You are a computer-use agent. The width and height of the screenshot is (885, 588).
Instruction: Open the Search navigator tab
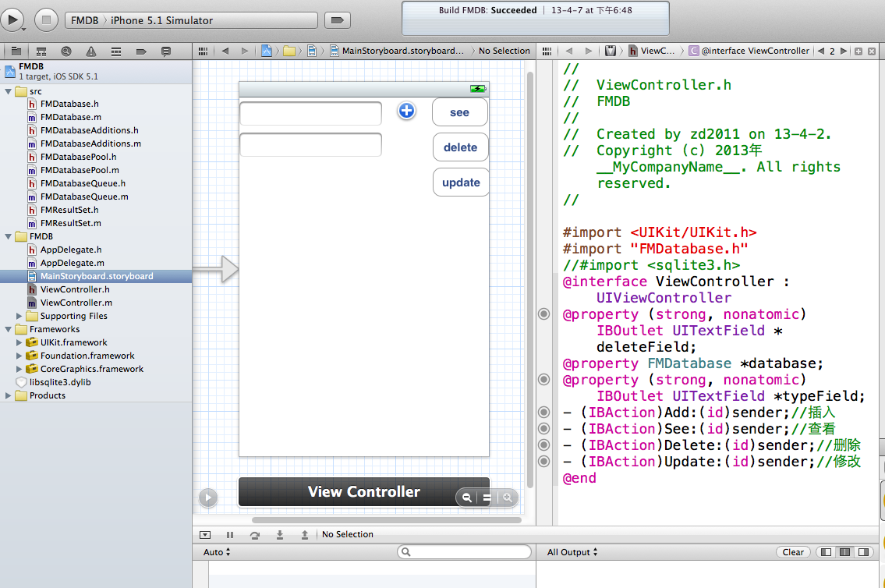pos(66,51)
